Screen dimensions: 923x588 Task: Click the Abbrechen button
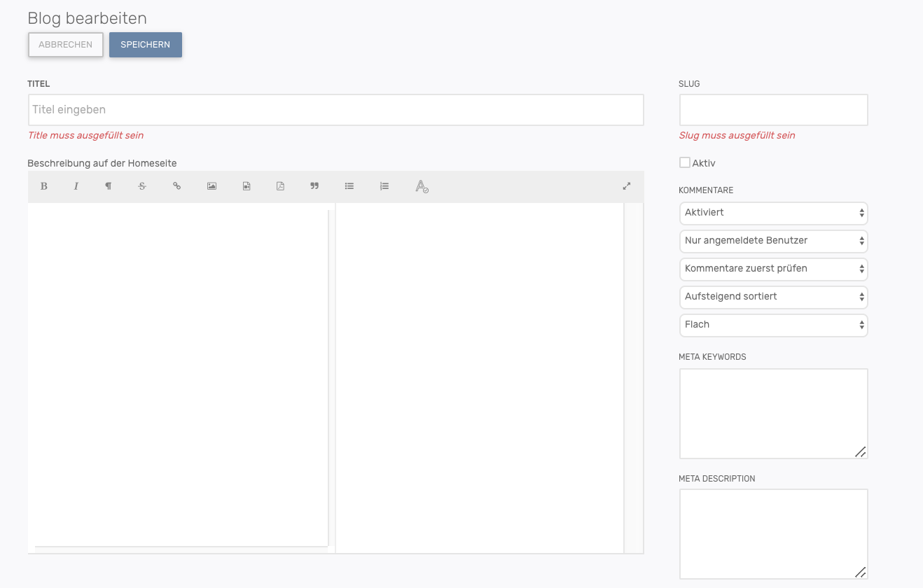coord(66,45)
